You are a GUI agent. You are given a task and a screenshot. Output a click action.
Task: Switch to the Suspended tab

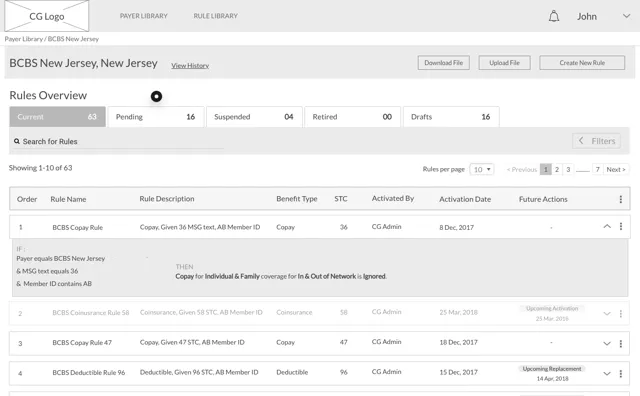254,117
